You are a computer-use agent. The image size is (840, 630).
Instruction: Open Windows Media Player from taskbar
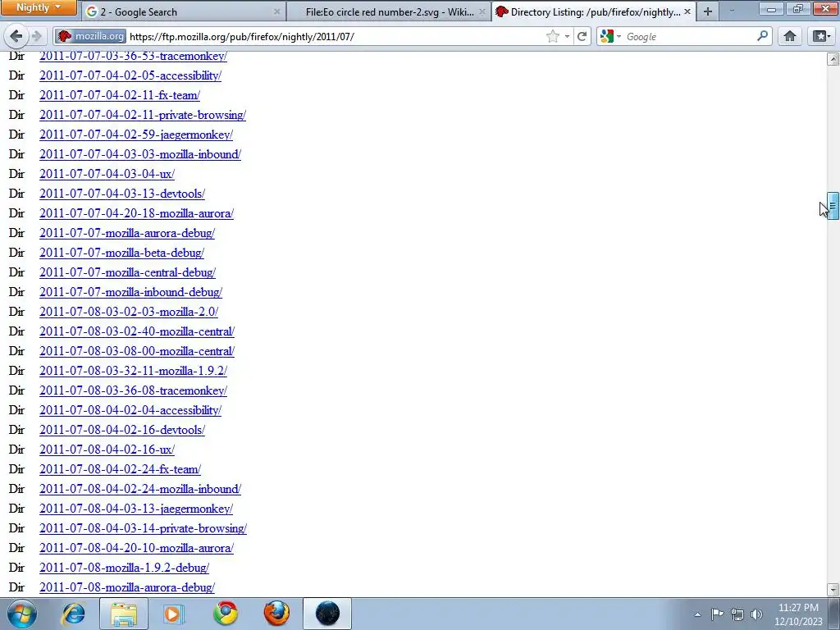tap(174, 614)
